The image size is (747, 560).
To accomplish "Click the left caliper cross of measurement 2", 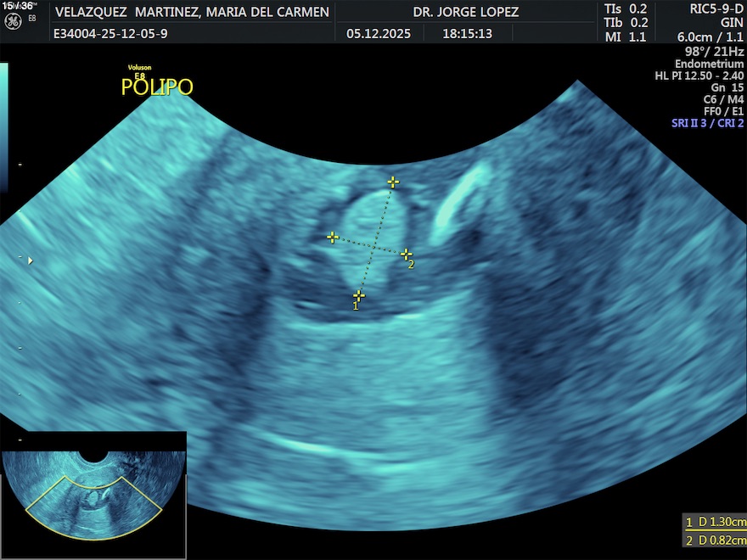I will click(x=333, y=238).
